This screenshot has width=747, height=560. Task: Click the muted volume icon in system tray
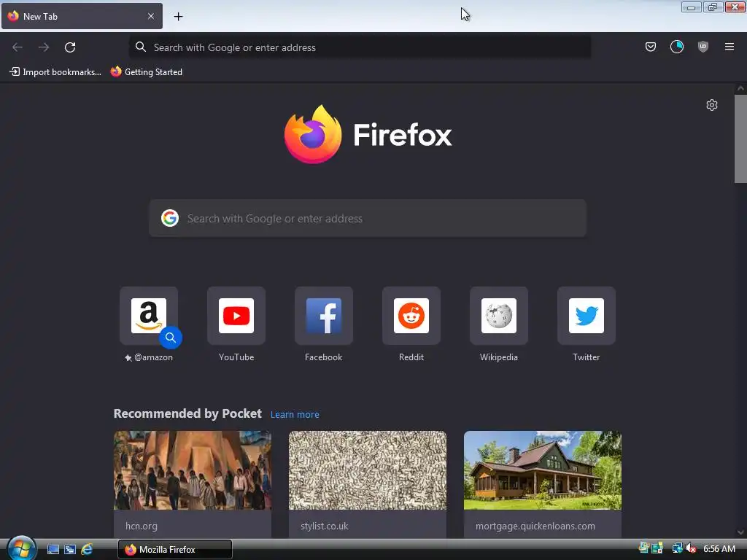[x=691, y=548]
